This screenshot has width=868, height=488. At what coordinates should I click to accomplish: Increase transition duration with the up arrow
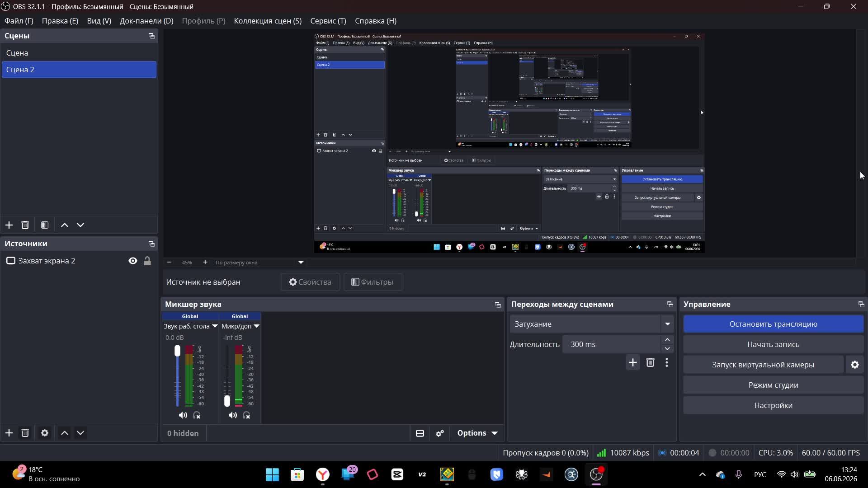[x=667, y=340]
